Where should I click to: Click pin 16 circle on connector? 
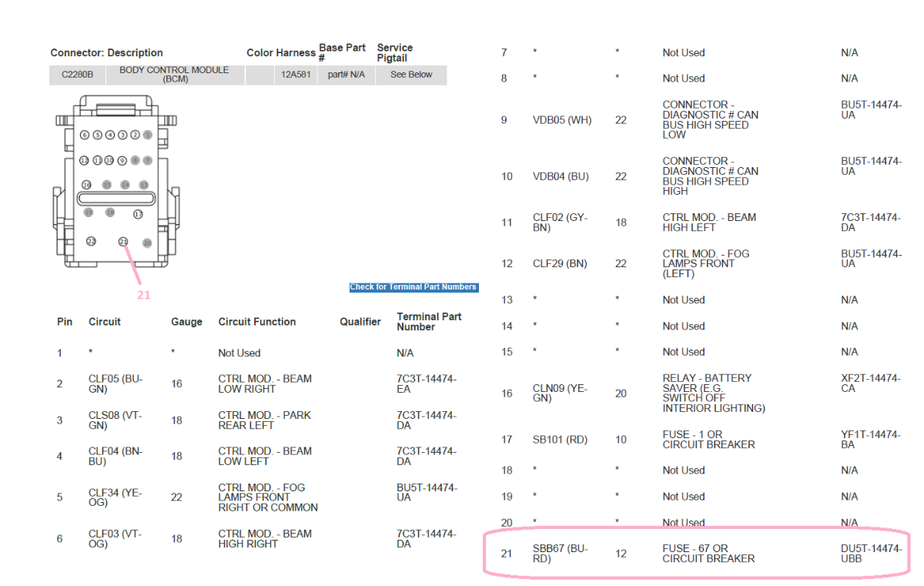click(x=87, y=186)
